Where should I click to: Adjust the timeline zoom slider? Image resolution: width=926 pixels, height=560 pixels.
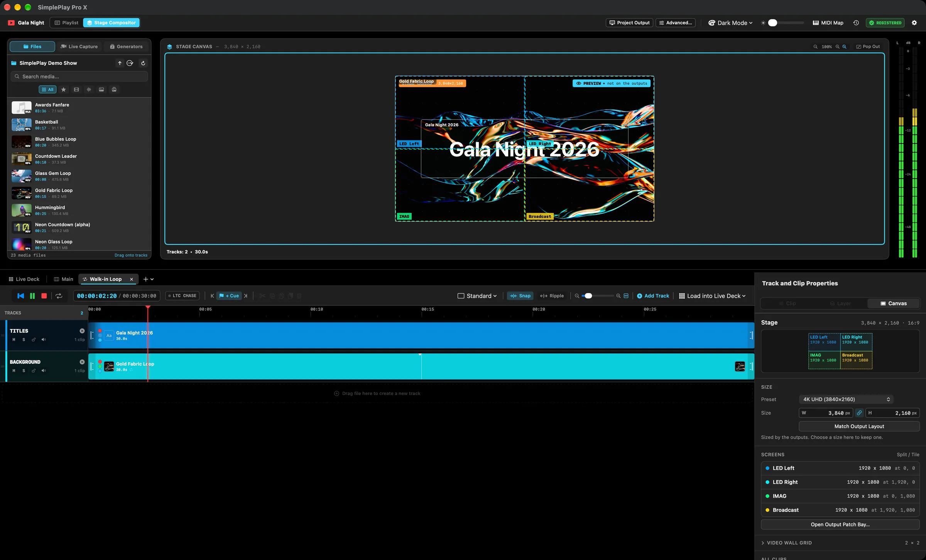tap(597, 296)
